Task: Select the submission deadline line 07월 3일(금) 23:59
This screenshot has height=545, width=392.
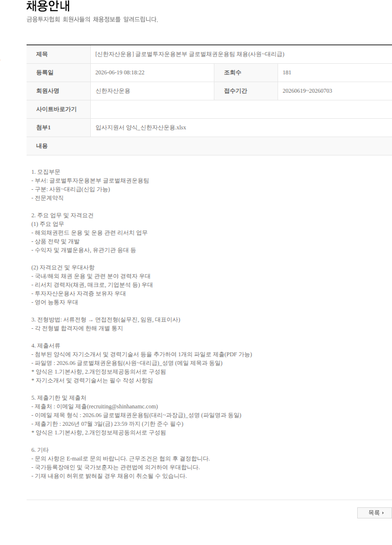Action: pos(107,424)
